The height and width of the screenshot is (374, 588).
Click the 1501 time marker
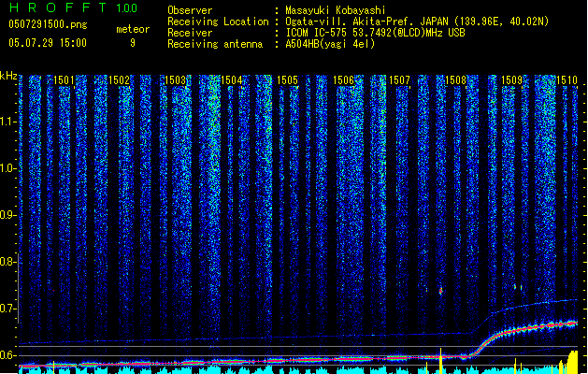(64, 80)
